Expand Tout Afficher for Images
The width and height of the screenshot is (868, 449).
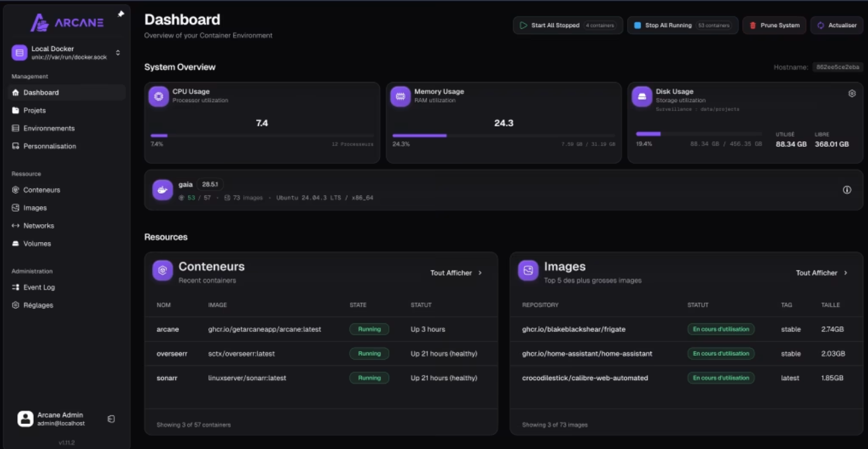pyautogui.click(x=821, y=273)
